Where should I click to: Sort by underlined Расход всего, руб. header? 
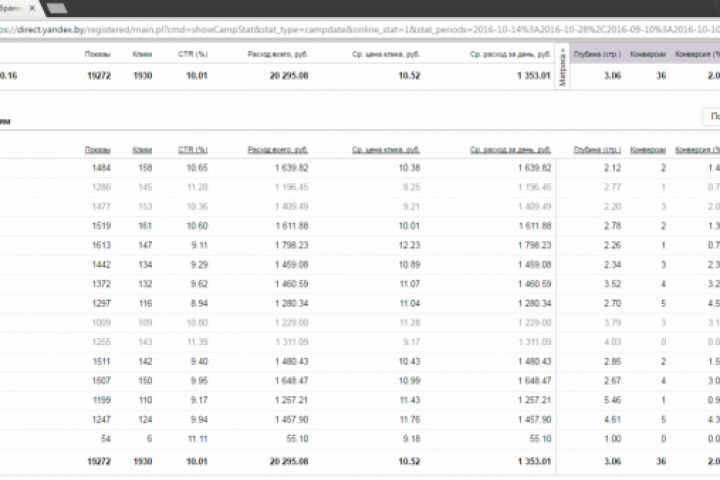(x=278, y=150)
